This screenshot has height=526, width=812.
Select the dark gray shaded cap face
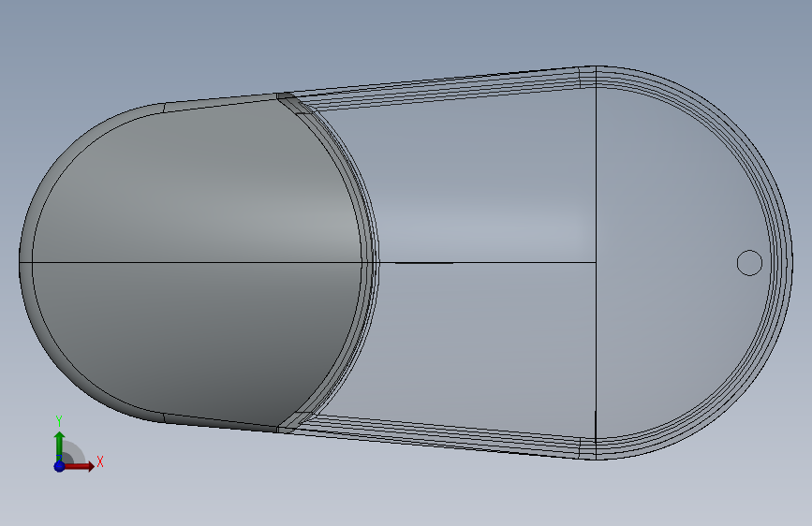click(x=197, y=262)
